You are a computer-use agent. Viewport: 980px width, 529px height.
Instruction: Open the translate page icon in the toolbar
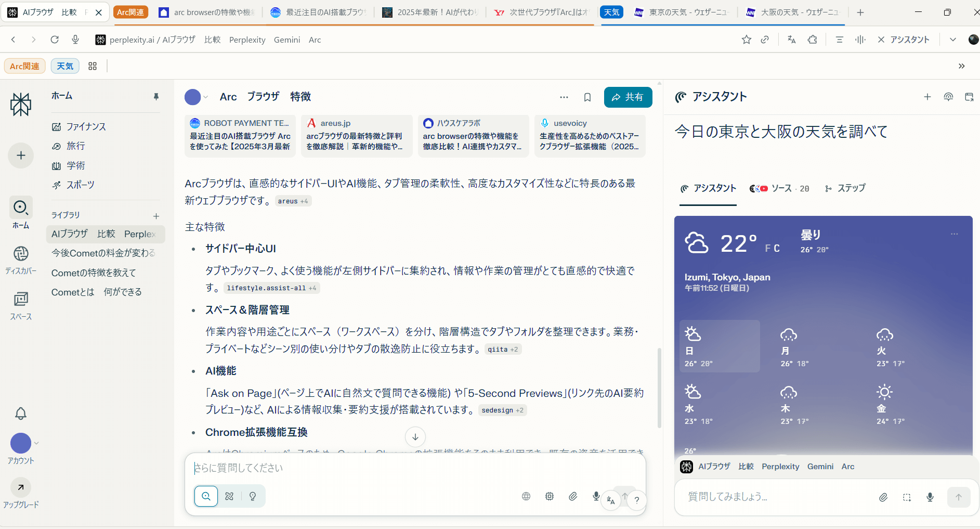tap(792, 40)
